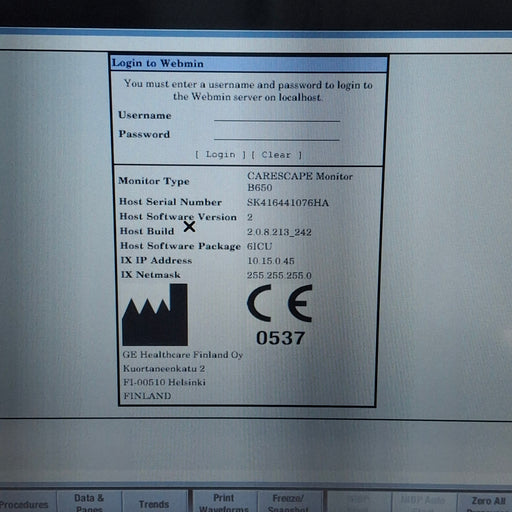Click the Login button

click(220, 154)
